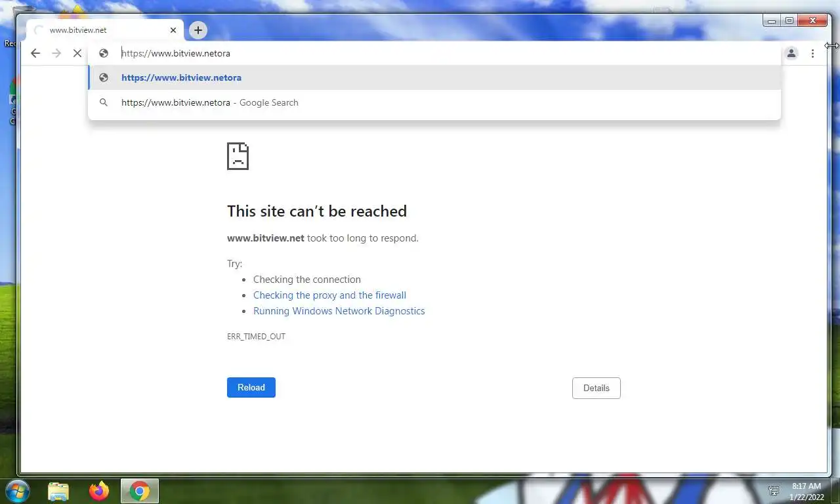Screen dimensions: 840x504
Task: Open the Chrome profile avatar menu
Action: pyautogui.click(x=791, y=53)
